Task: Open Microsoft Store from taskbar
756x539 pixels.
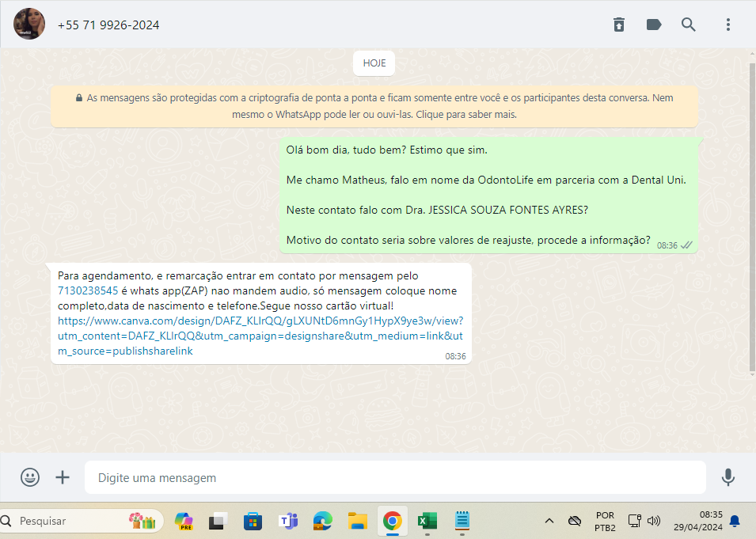Action: pyautogui.click(x=253, y=521)
